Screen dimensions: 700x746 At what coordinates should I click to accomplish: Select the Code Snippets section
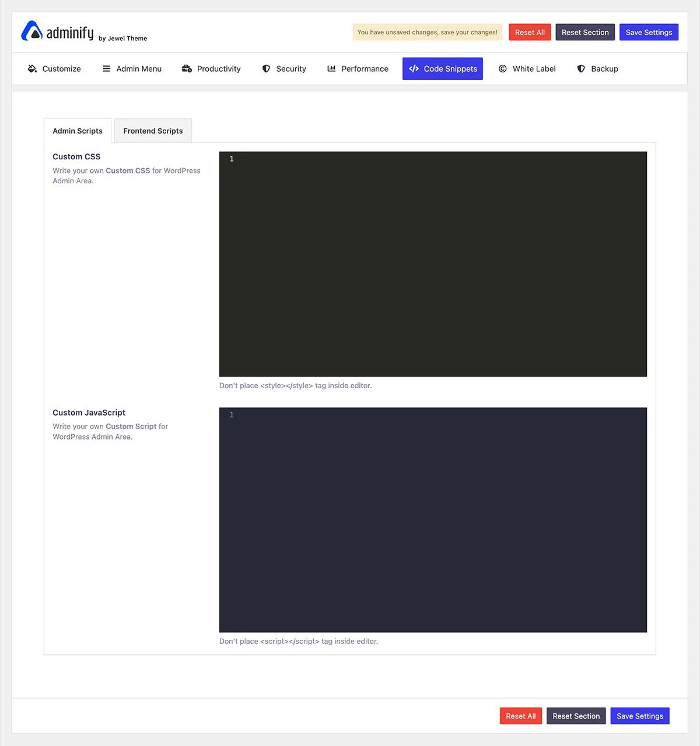[443, 69]
